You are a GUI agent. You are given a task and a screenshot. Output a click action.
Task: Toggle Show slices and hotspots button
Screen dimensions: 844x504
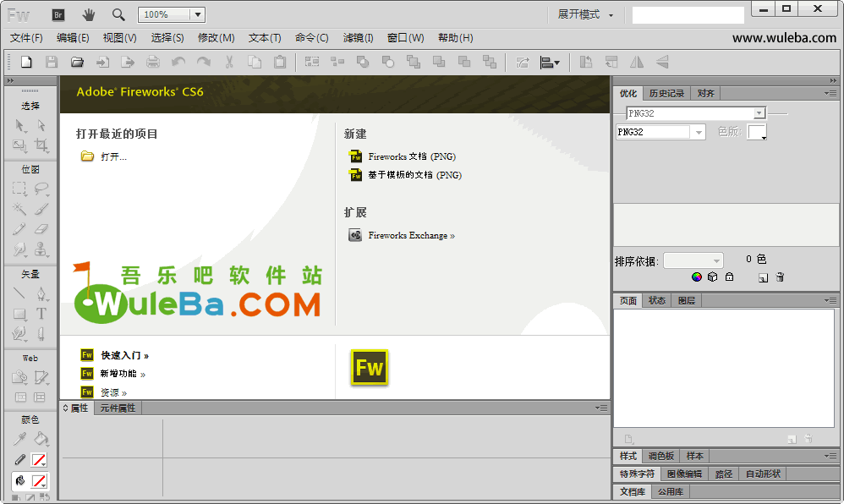(x=40, y=397)
